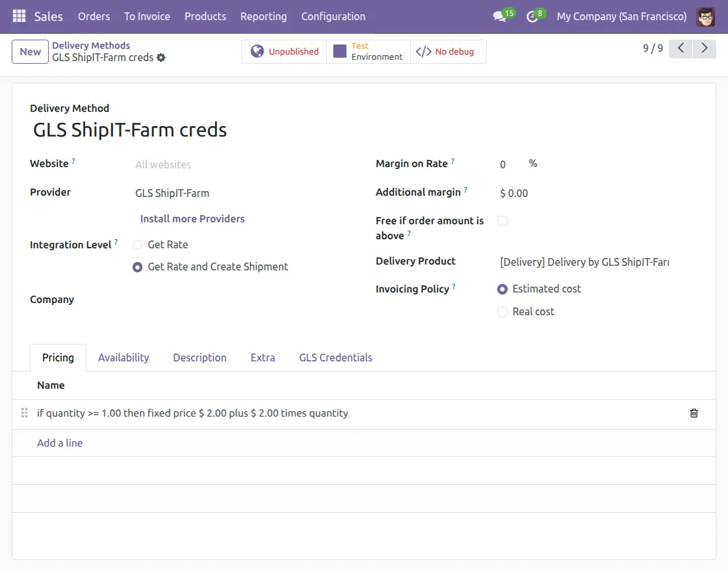Create a New delivery method
This screenshot has height=572, width=728.
tap(30, 51)
